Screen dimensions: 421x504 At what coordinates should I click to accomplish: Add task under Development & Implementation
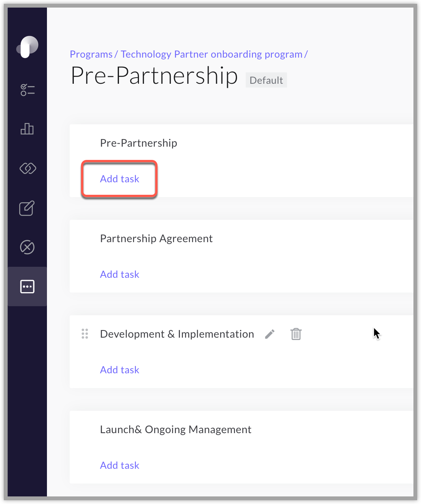(x=120, y=370)
